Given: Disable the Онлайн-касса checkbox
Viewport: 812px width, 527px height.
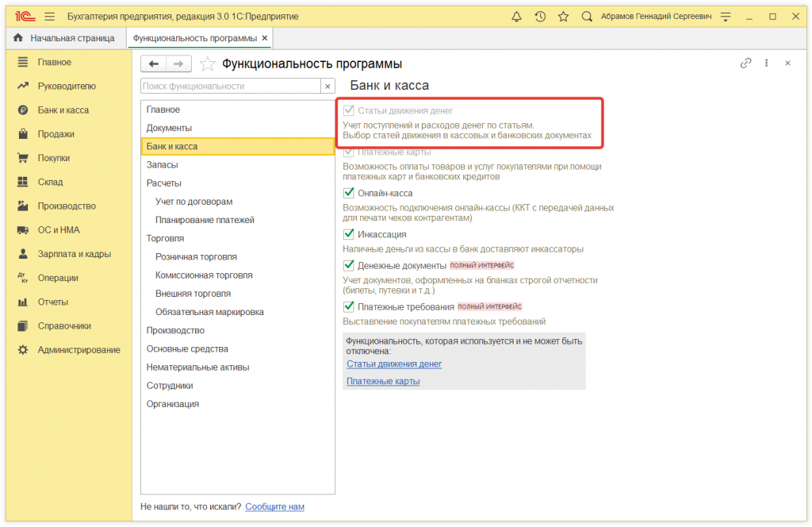Looking at the screenshot, I should (348, 193).
